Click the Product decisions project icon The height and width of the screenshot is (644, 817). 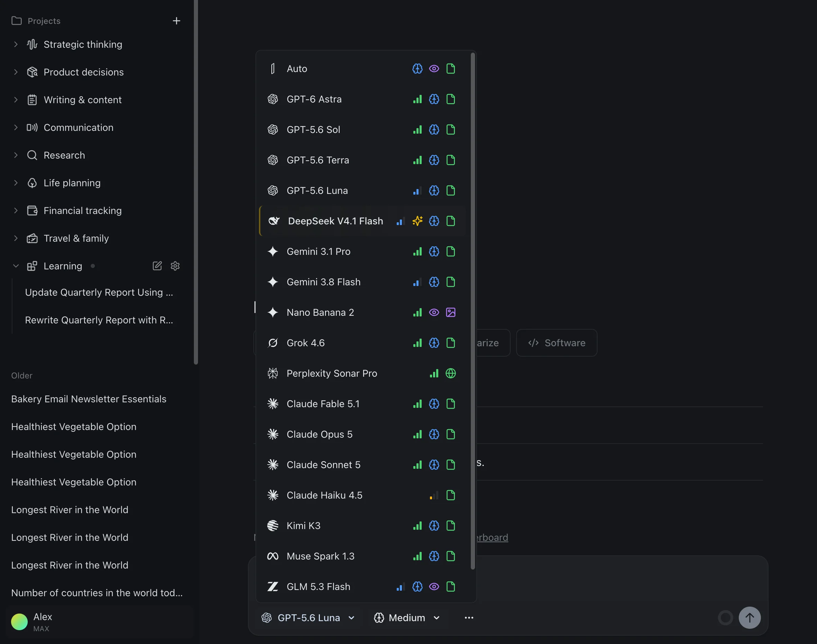coord(32,72)
